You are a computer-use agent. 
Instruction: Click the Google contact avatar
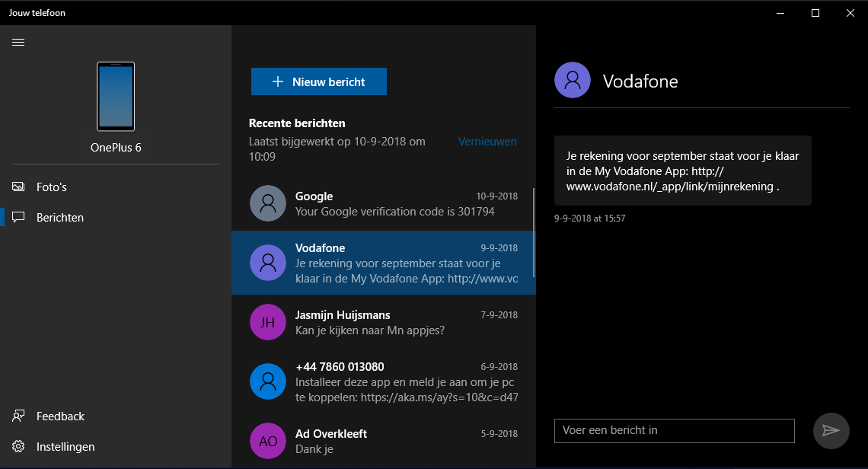point(268,203)
